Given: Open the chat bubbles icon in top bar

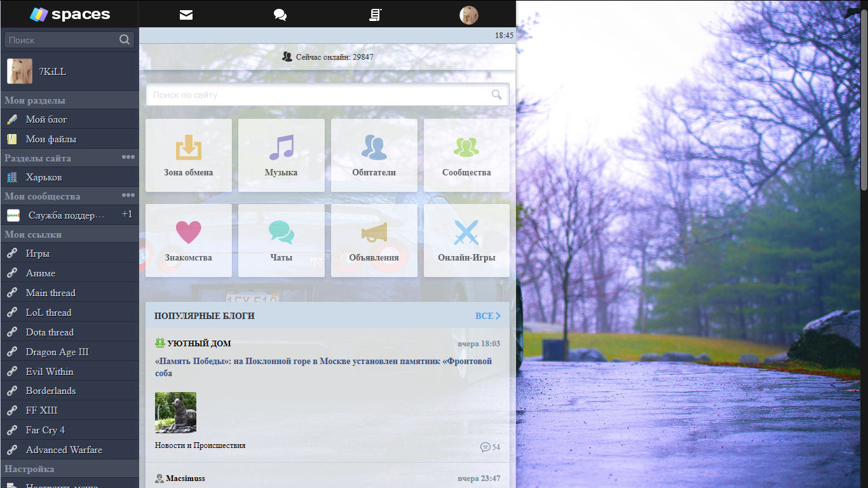Looking at the screenshot, I should 280,15.
